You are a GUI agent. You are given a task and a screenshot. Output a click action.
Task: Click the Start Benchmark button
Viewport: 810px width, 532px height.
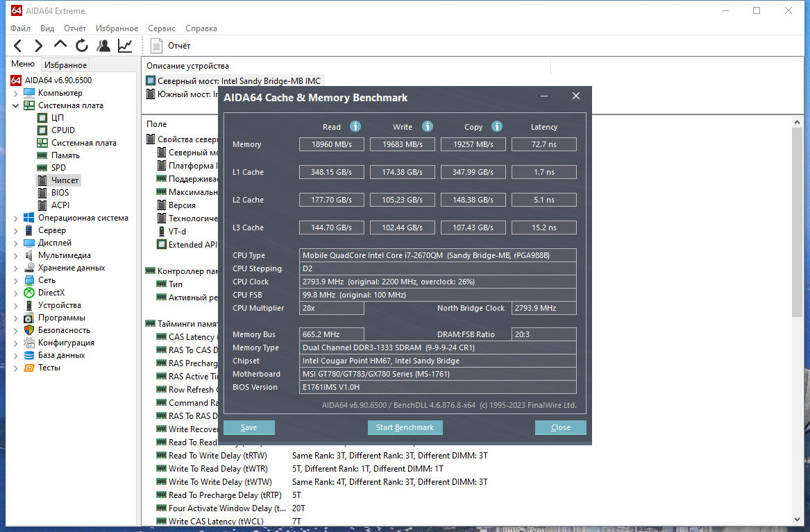click(x=405, y=427)
